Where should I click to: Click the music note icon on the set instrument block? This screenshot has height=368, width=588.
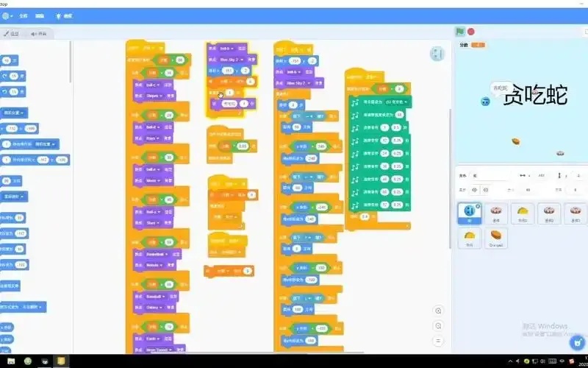355,102
